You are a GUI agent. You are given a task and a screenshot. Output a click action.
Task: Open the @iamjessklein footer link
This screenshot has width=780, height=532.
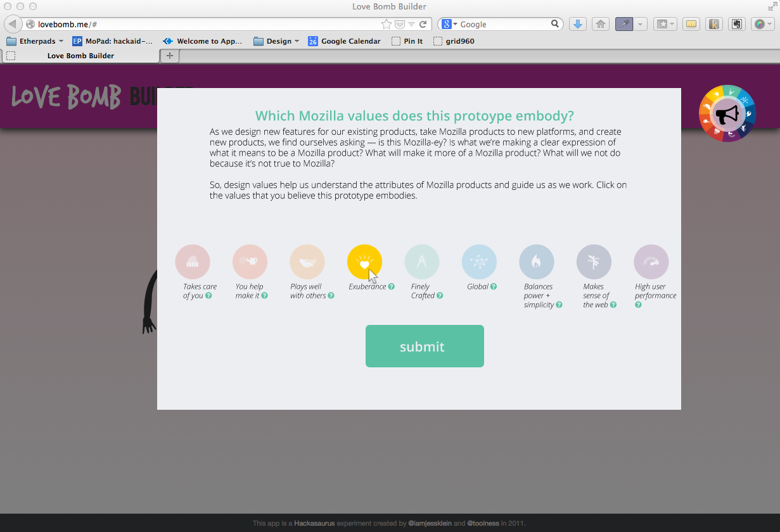pyautogui.click(x=430, y=524)
